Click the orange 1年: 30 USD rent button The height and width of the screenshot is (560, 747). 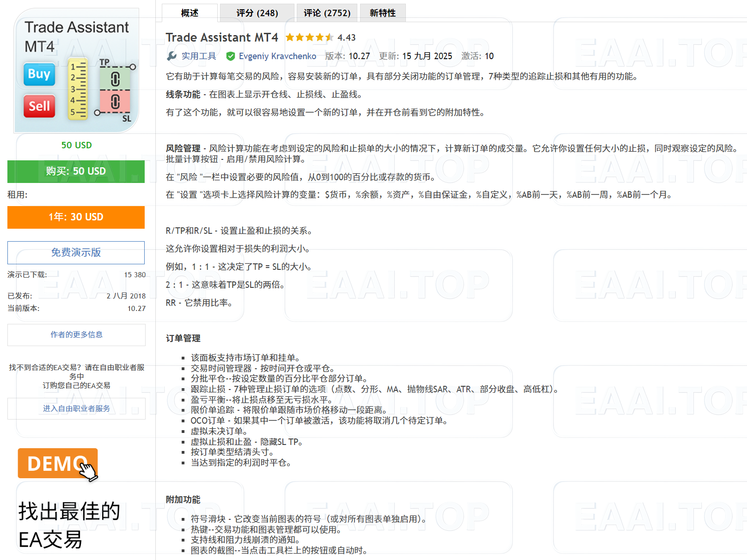click(x=76, y=217)
